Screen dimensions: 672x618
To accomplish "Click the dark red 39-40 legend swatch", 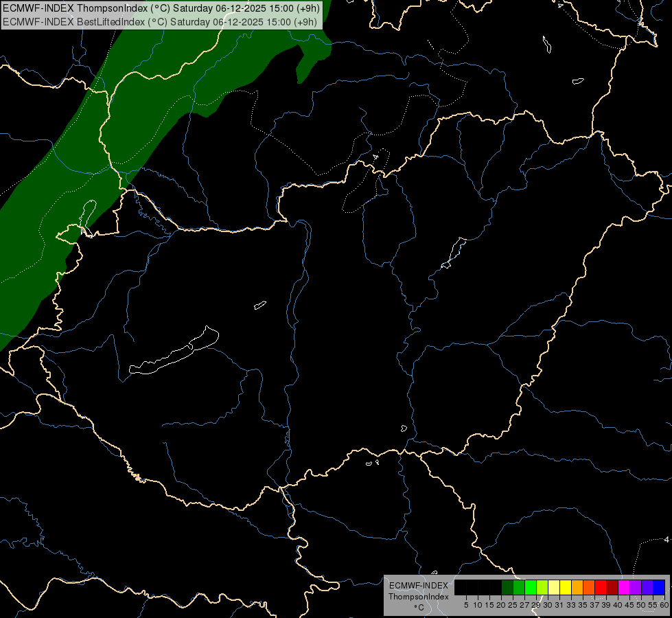I will pyautogui.click(x=612, y=587).
